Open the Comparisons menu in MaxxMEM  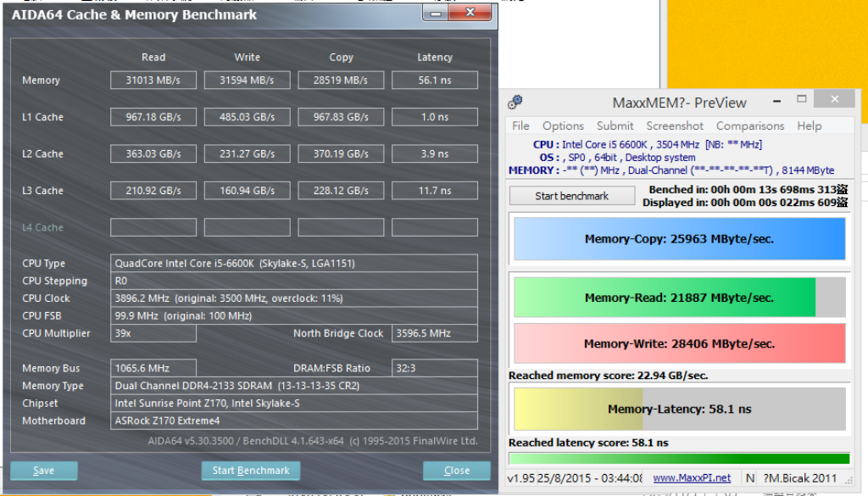pos(750,125)
